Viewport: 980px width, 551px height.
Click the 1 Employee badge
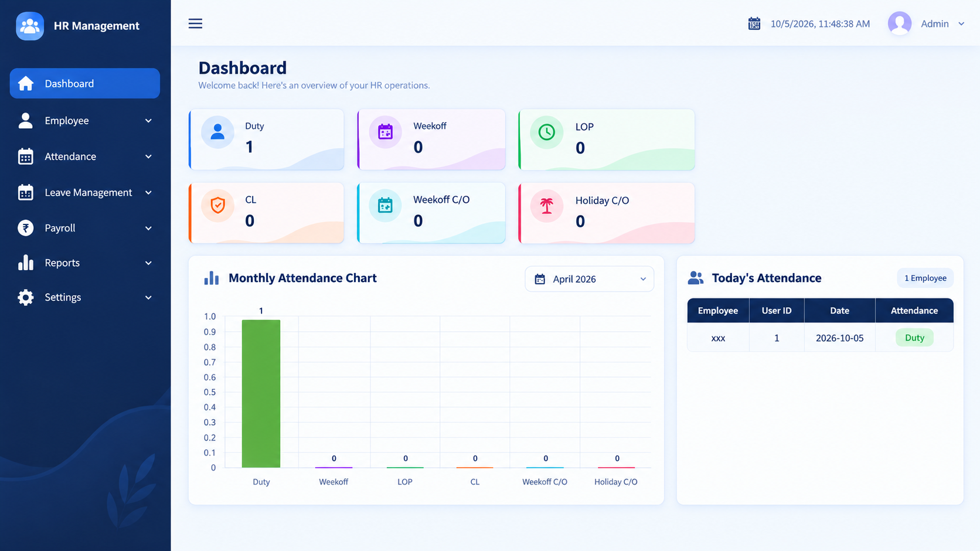pyautogui.click(x=925, y=278)
